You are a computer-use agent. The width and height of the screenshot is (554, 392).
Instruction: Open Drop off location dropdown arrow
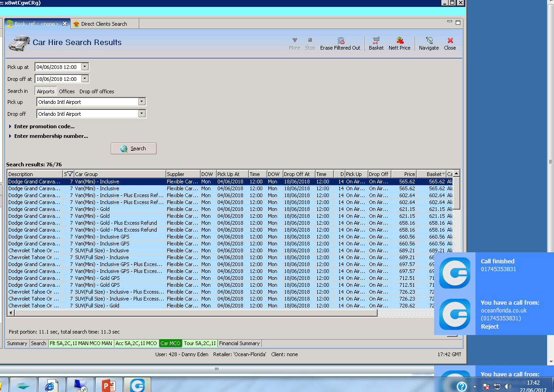(141, 114)
